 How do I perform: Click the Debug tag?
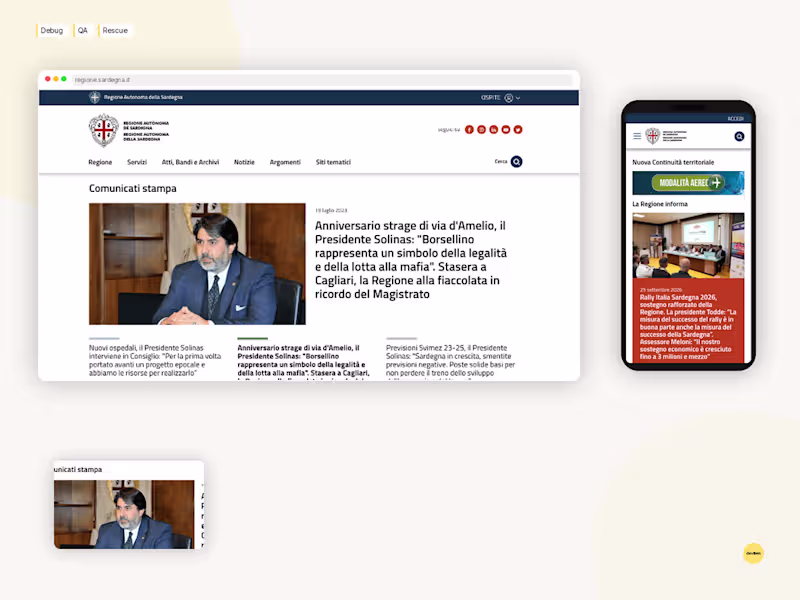coord(52,31)
